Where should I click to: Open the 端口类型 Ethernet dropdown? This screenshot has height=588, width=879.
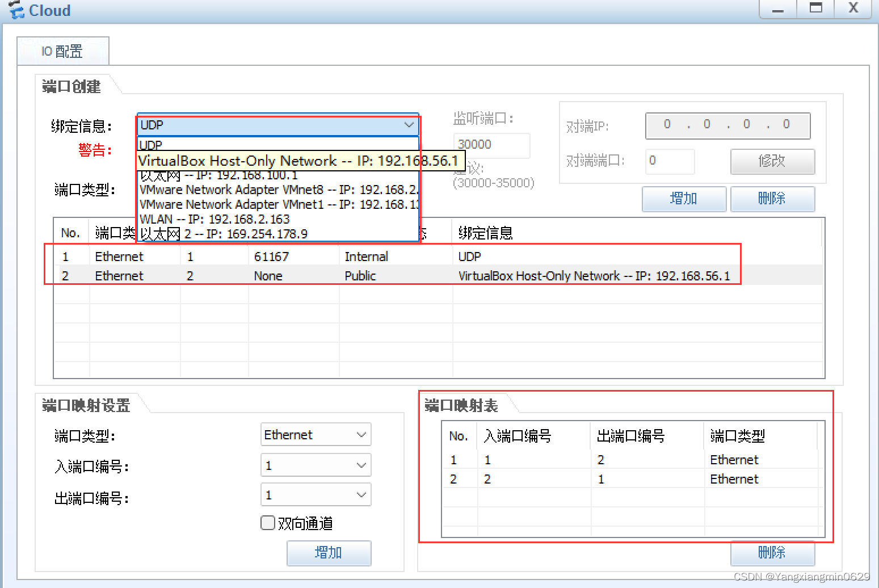pyautogui.click(x=316, y=434)
